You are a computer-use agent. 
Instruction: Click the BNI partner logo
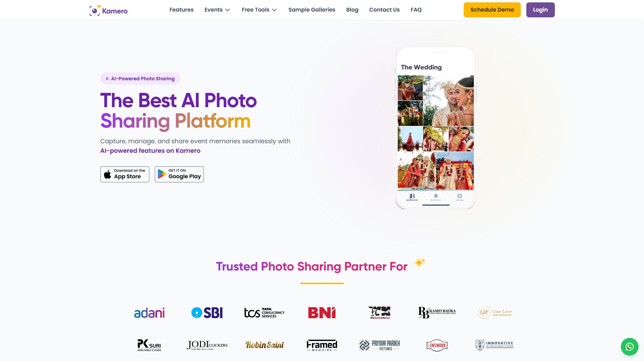(322, 313)
